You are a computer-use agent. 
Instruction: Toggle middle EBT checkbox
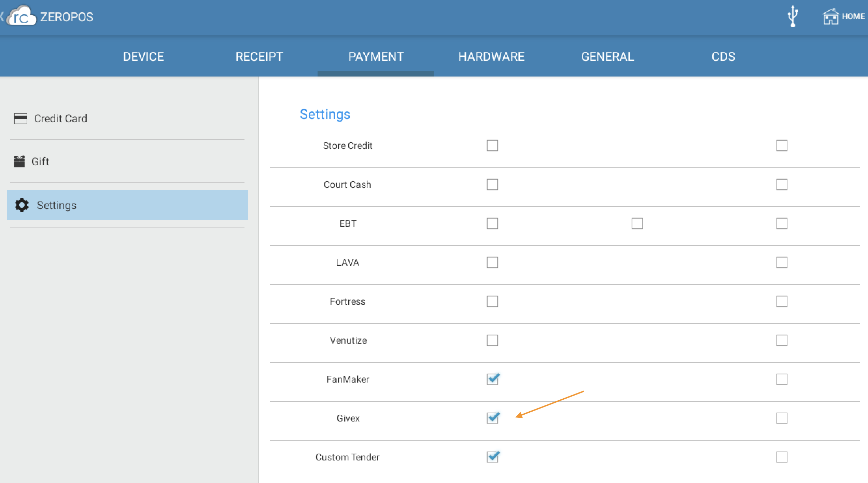pyautogui.click(x=637, y=223)
